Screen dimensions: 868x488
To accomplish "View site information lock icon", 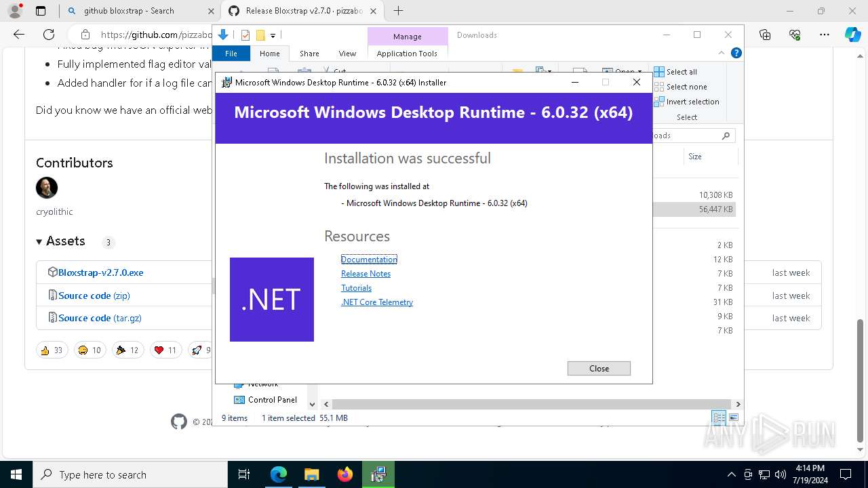I will [x=85, y=35].
